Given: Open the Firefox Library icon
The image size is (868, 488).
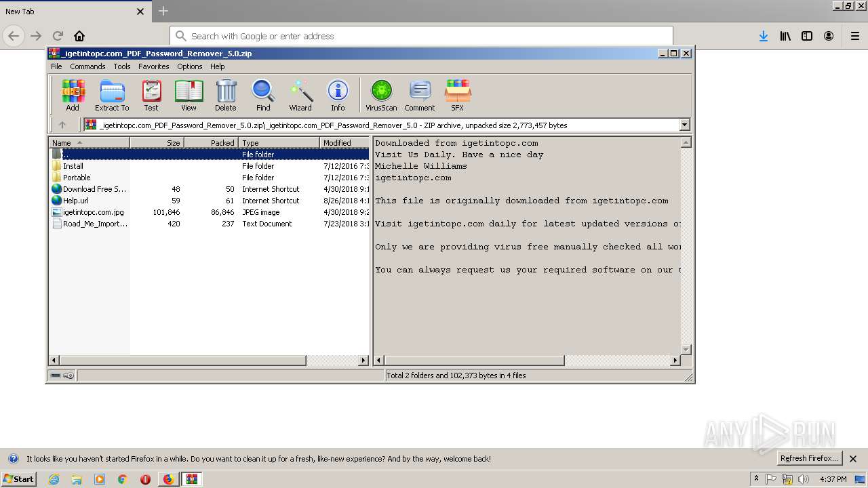Looking at the screenshot, I should [x=785, y=36].
